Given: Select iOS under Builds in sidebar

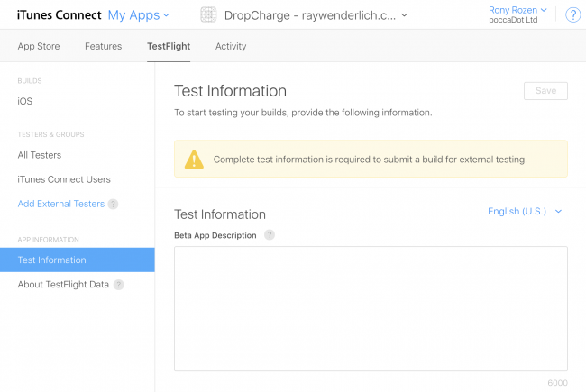Looking at the screenshot, I should (x=25, y=102).
